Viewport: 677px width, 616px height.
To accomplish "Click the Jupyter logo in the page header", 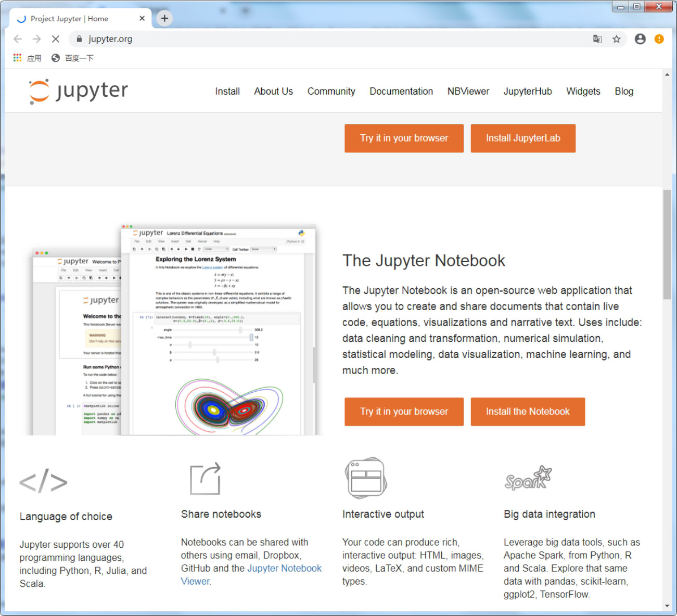I will [x=78, y=91].
